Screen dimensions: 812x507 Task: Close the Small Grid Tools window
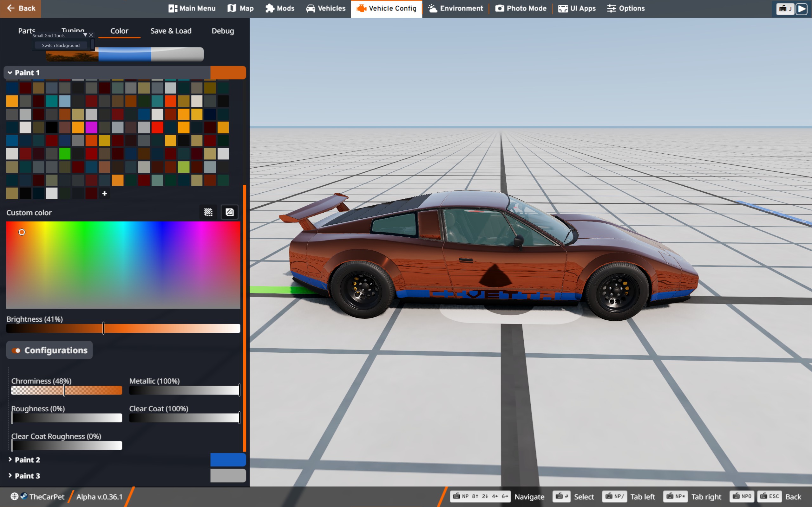pyautogui.click(x=91, y=35)
